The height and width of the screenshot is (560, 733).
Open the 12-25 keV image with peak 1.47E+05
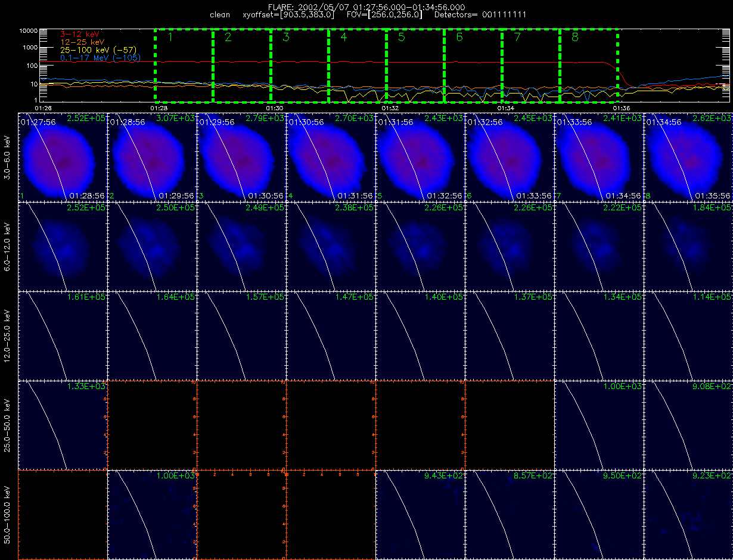(x=331, y=335)
